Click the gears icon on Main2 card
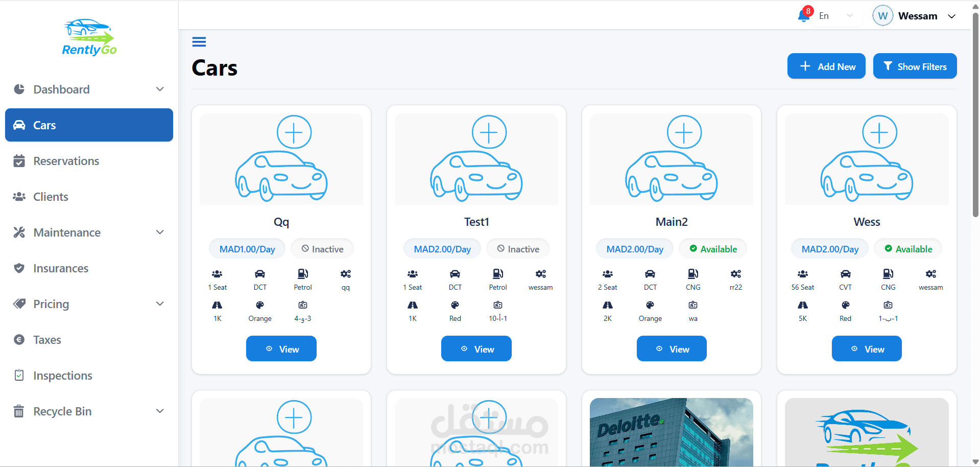 point(736,274)
